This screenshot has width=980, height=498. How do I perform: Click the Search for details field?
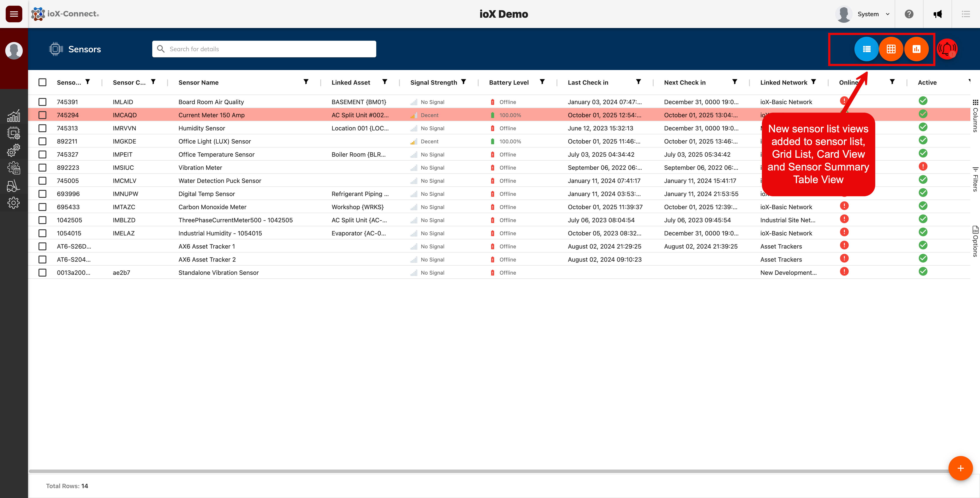[x=264, y=49]
